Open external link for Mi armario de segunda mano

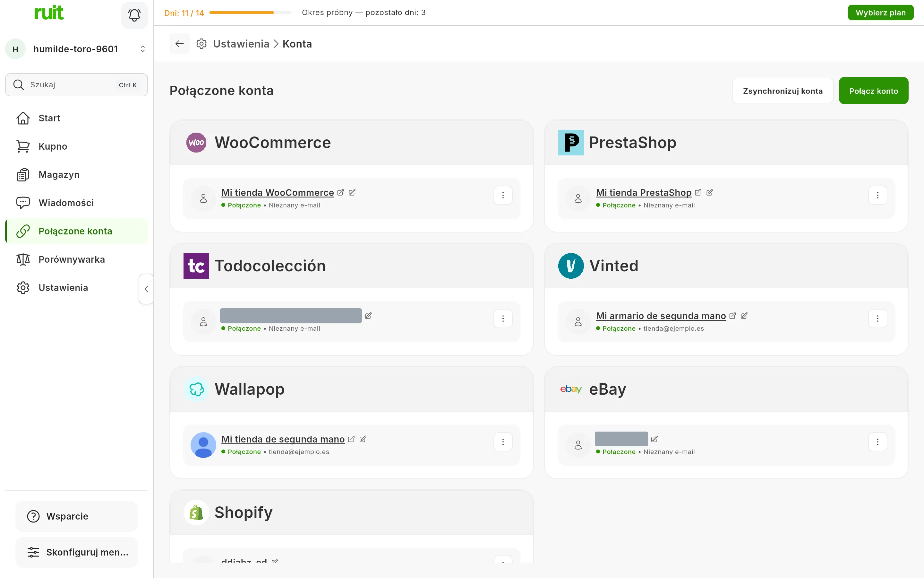[x=732, y=316]
